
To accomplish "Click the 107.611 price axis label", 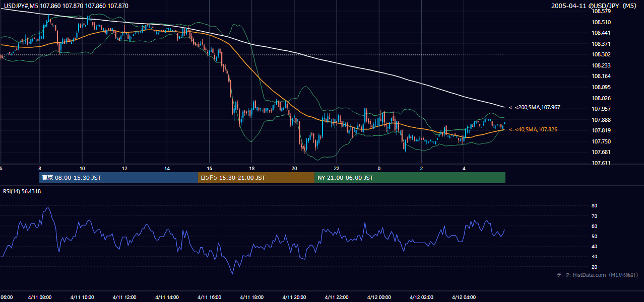I will point(601,163).
